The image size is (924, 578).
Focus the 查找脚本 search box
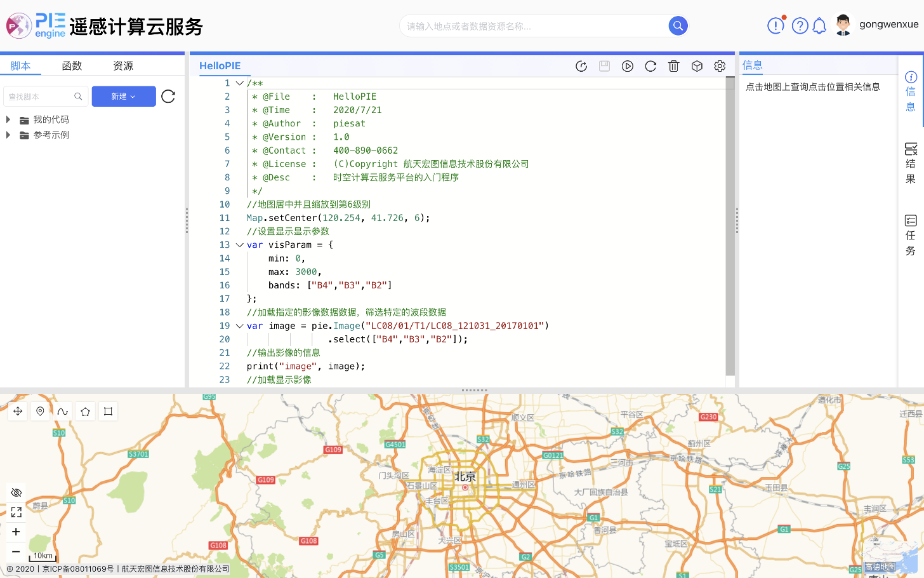pyautogui.click(x=44, y=97)
